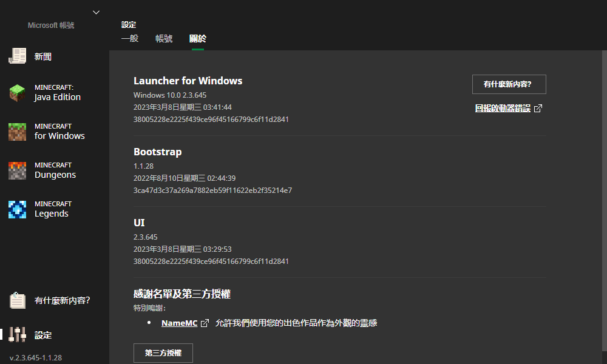The height and width of the screenshot is (364, 607).
Task: Open the NameMC link
Action: [x=179, y=323]
